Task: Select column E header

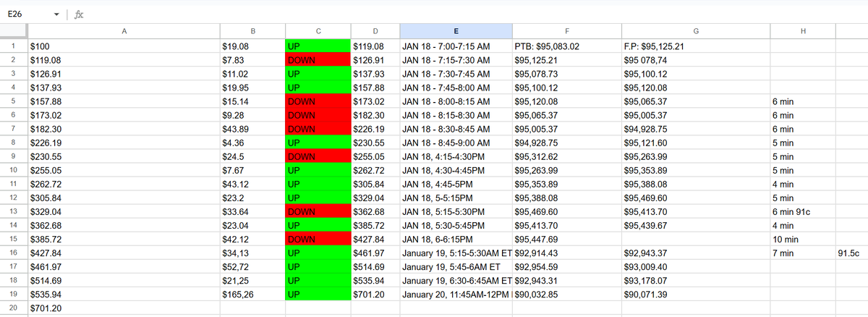Action: 456,31
